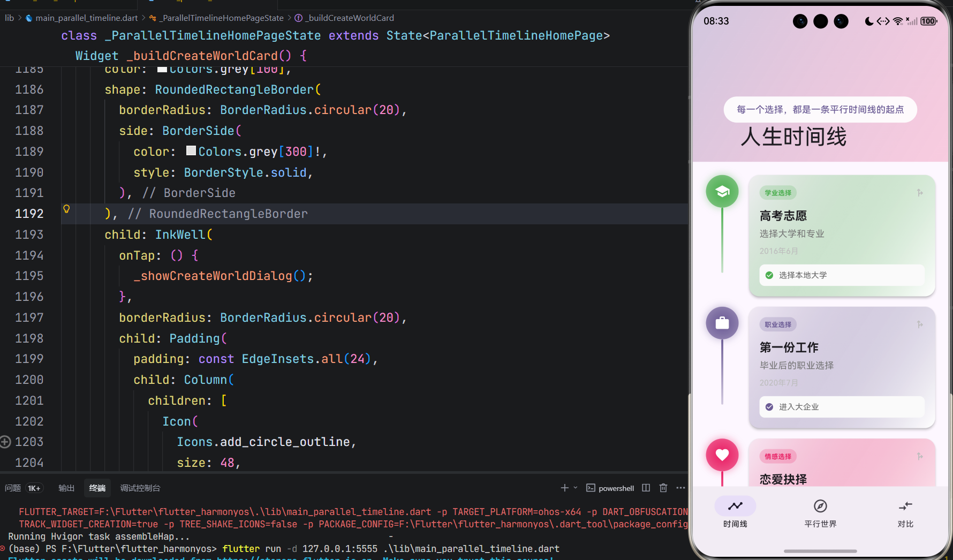This screenshot has width=953, height=560.
Task: Tap the trend-line icon above 时间线
Action: [735, 506]
